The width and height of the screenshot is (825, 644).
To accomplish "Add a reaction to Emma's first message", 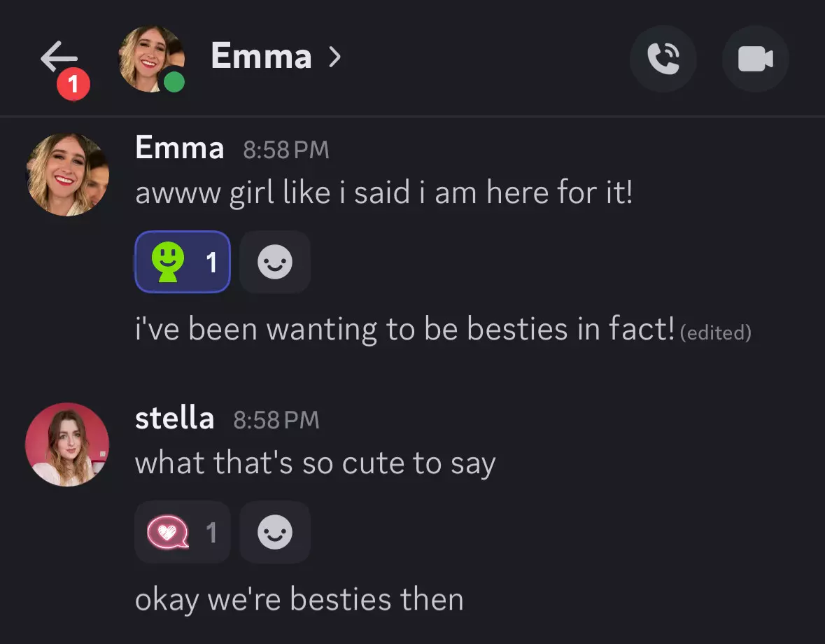I will point(275,262).
